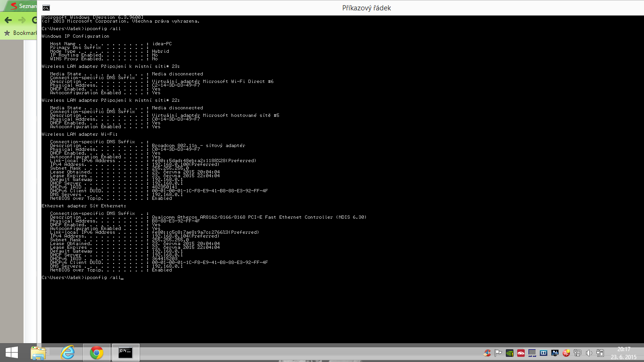644x362 pixels.
Task: Go back in the Chrome window
Action: (8, 20)
